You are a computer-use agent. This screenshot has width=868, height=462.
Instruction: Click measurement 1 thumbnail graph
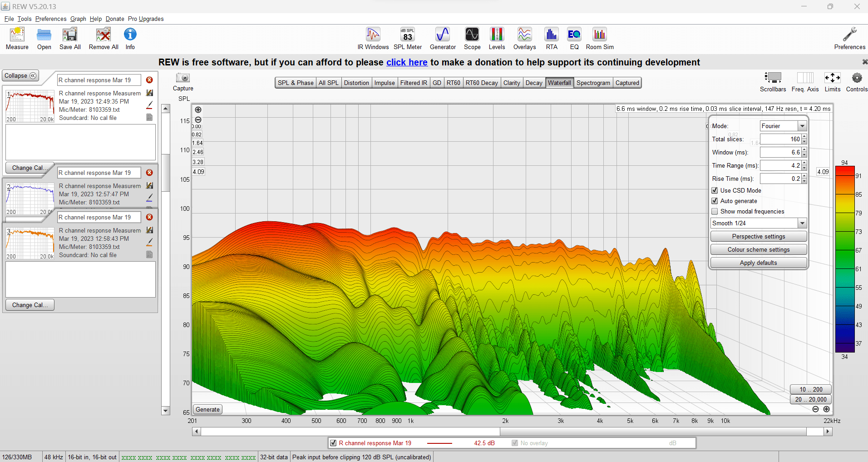tap(30, 106)
